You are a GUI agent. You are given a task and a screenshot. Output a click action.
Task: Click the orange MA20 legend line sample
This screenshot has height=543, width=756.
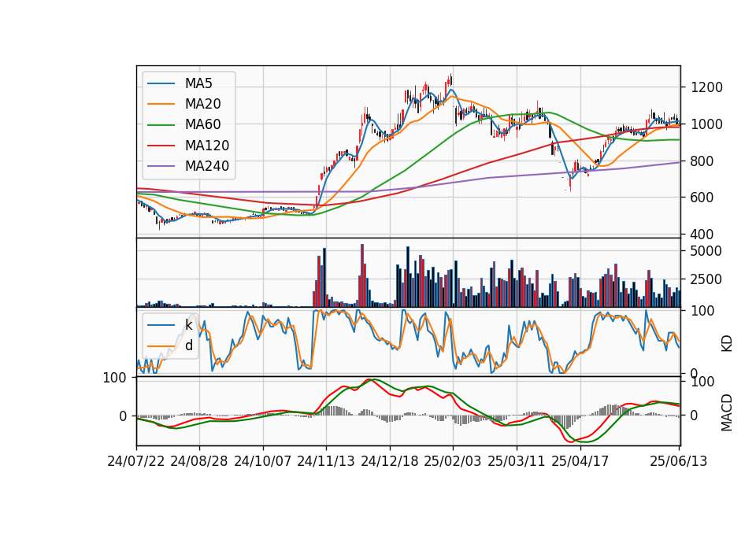161,104
